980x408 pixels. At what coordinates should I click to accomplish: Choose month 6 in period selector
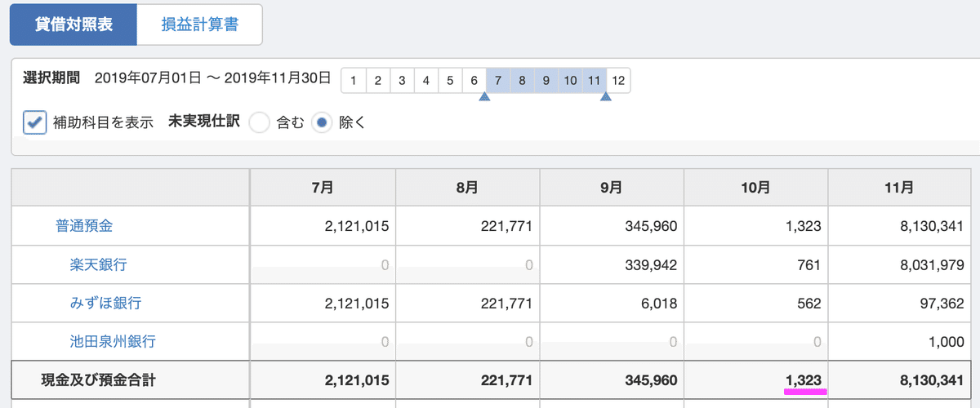pyautogui.click(x=474, y=81)
